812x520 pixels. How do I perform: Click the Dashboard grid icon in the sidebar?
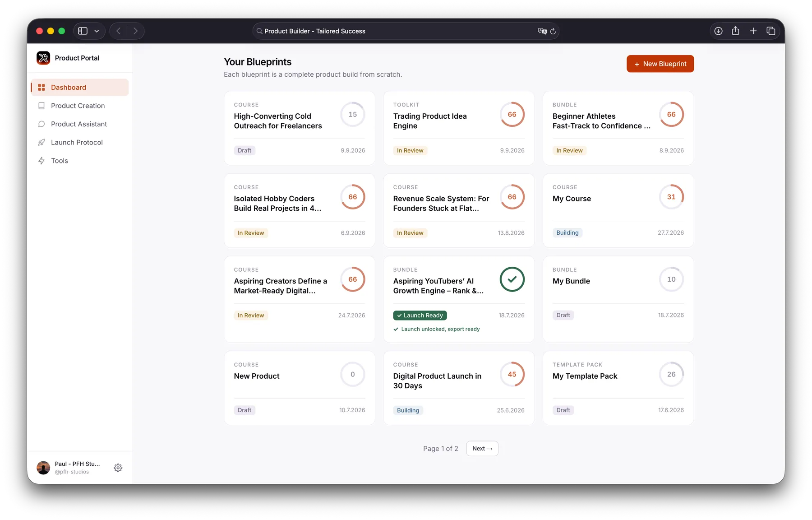(42, 88)
